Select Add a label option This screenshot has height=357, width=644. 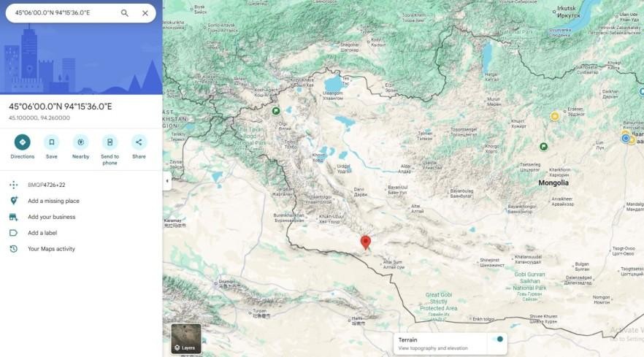coord(42,233)
